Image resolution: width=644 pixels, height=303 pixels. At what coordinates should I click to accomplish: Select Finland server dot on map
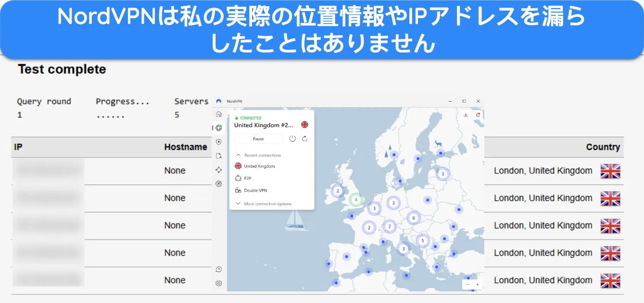click(440, 152)
